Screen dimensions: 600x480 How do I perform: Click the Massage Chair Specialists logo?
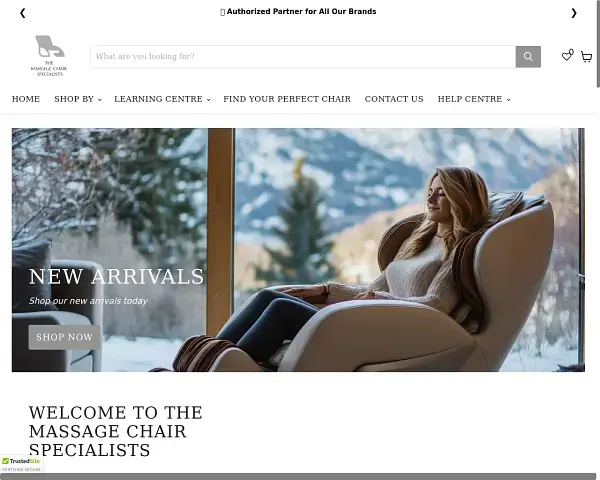[49, 56]
